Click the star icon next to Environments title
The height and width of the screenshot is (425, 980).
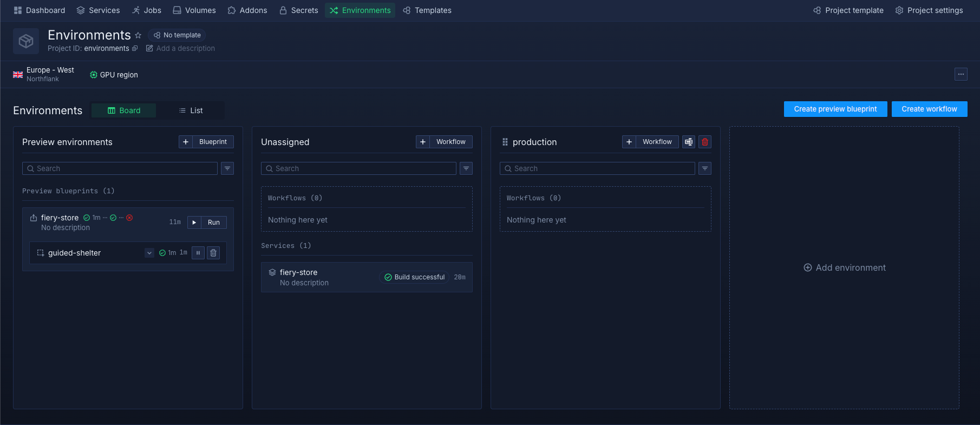pos(138,35)
